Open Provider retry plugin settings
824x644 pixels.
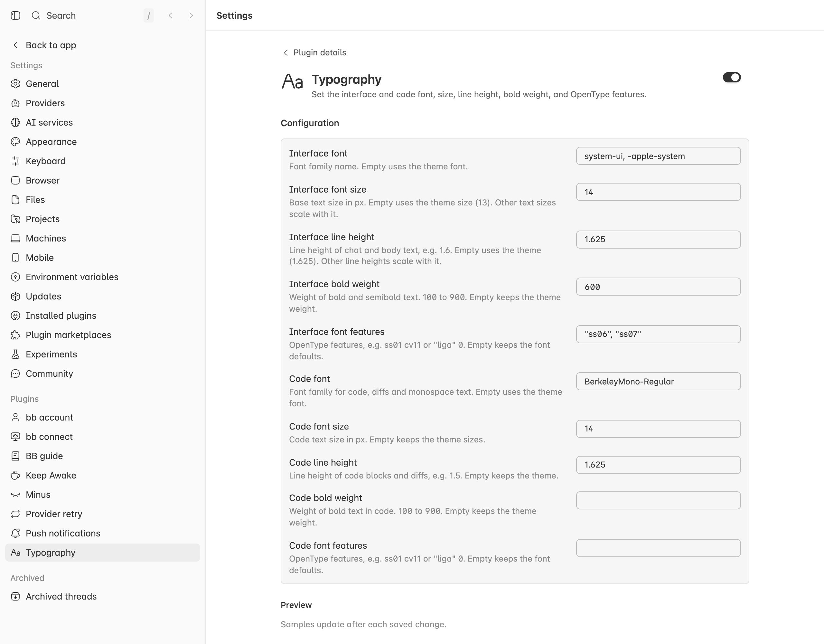pos(103,514)
